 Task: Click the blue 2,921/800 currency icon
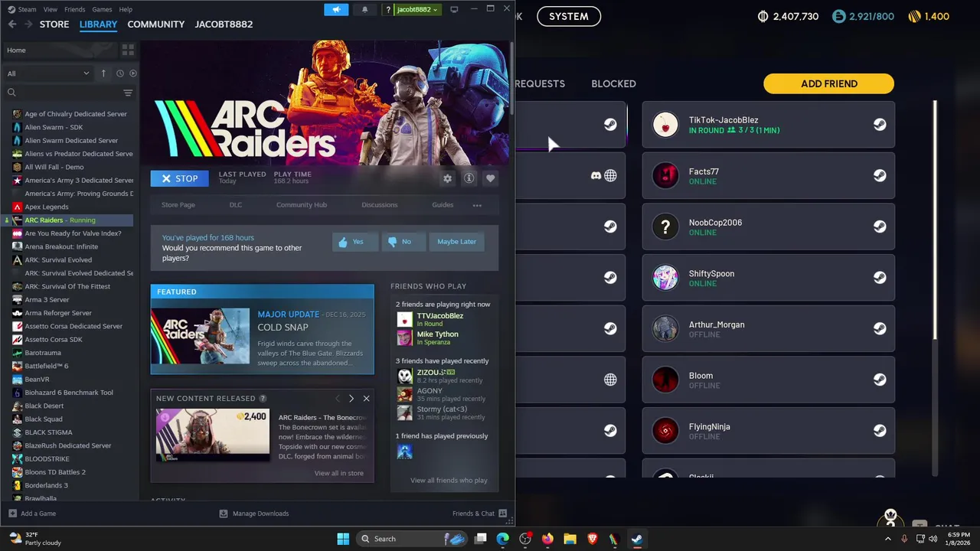click(838, 16)
